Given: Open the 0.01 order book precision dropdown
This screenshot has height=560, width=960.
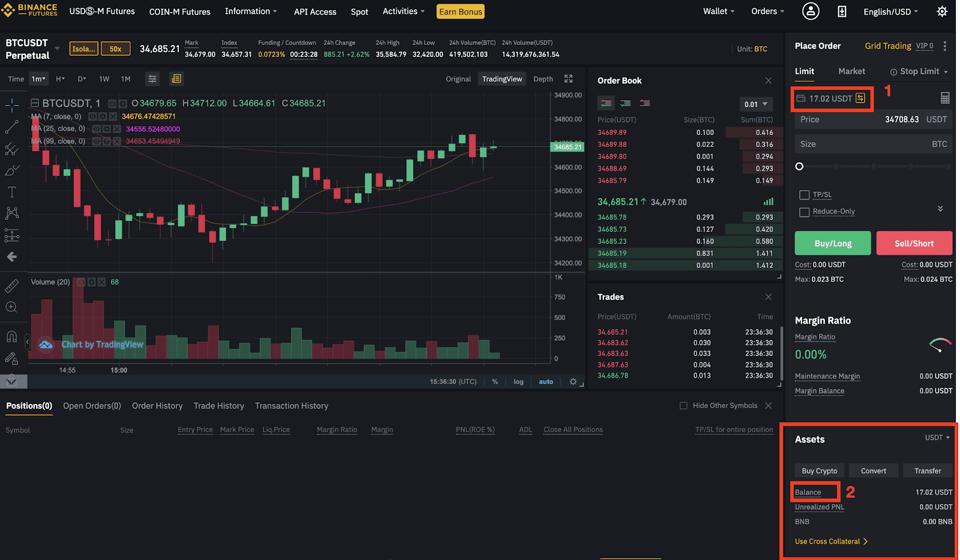Looking at the screenshot, I should tap(755, 104).
